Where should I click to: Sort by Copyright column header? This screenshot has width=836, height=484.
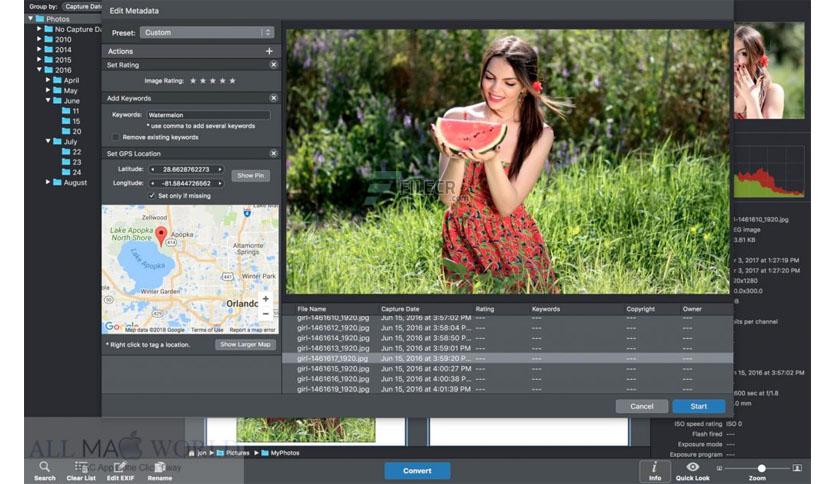[x=640, y=309]
